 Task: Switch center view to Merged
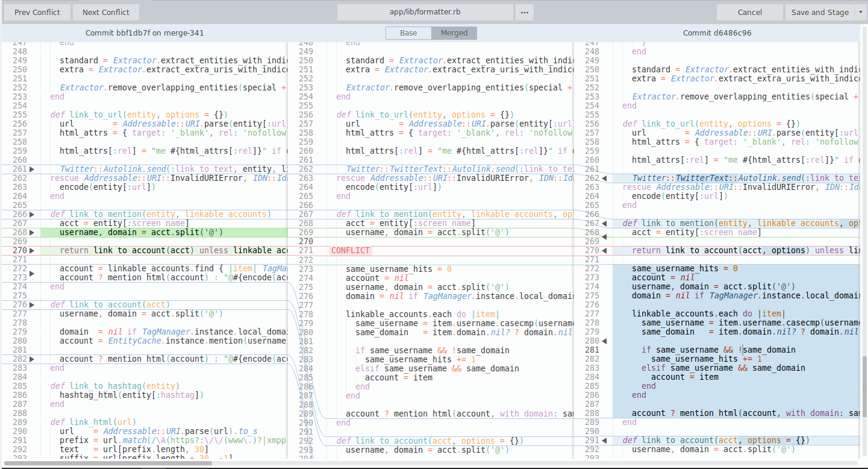(x=454, y=33)
